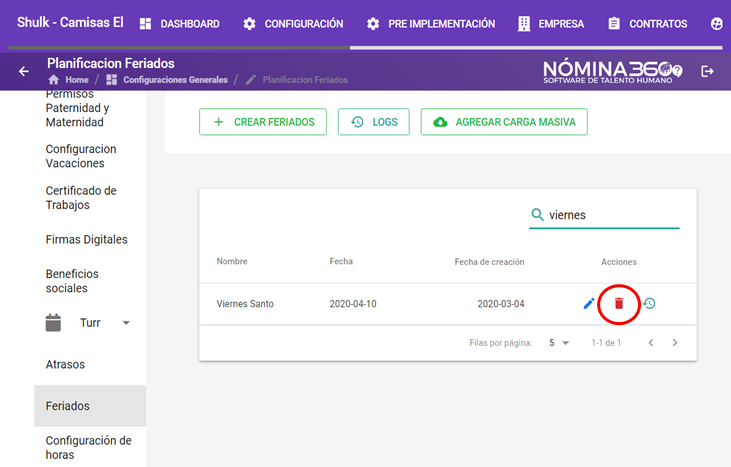Viewport: 731px width, 467px height.
Task: Click Agregar Carga Masiva button
Action: 504,122
